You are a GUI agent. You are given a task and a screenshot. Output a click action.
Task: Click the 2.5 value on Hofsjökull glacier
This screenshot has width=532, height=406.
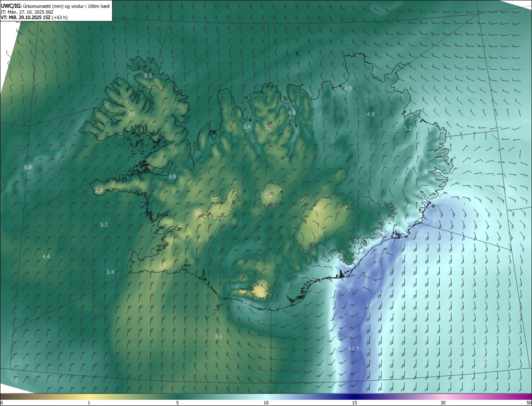268,195
